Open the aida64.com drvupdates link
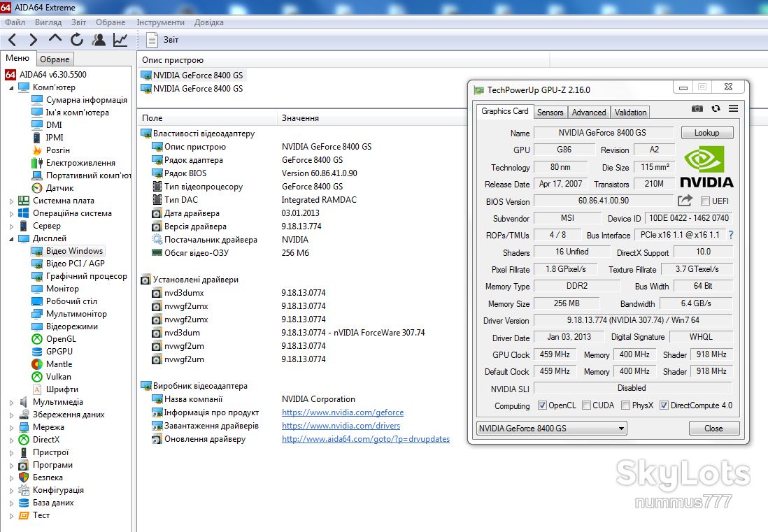This screenshot has height=532, width=768. [x=366, y=439]
